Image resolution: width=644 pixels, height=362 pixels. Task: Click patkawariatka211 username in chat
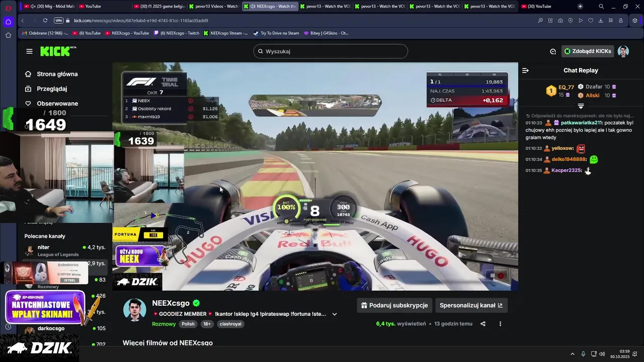tap(582, 123)
